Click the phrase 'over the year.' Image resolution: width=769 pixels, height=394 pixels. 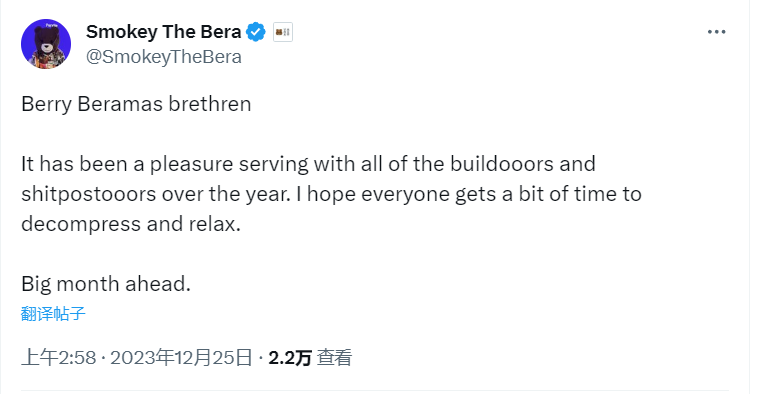tap(226, 194)
